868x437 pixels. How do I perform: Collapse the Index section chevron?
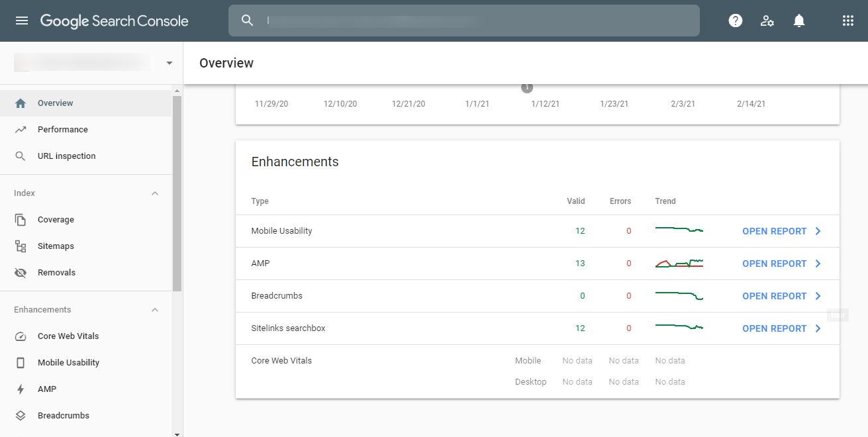coord(154,193)
